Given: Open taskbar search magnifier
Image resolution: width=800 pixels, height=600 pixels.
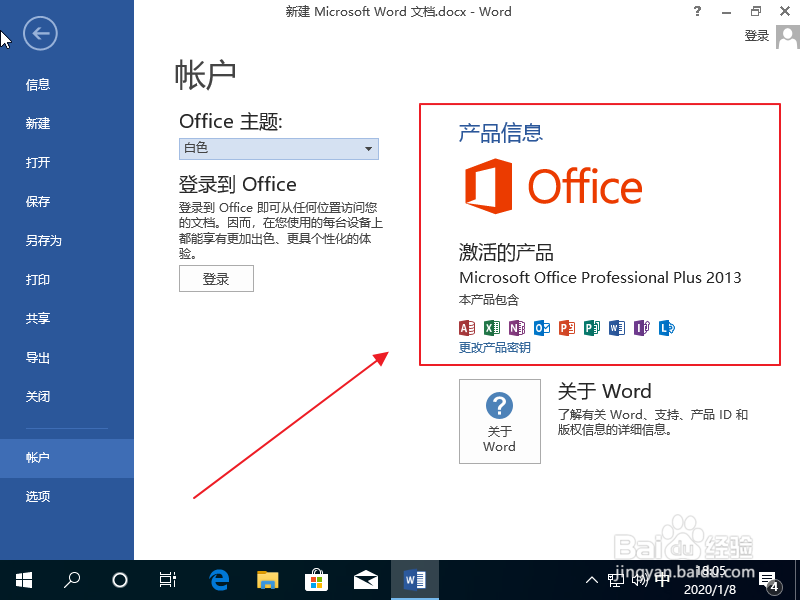Looking at the screenshot, I should 72,580.
